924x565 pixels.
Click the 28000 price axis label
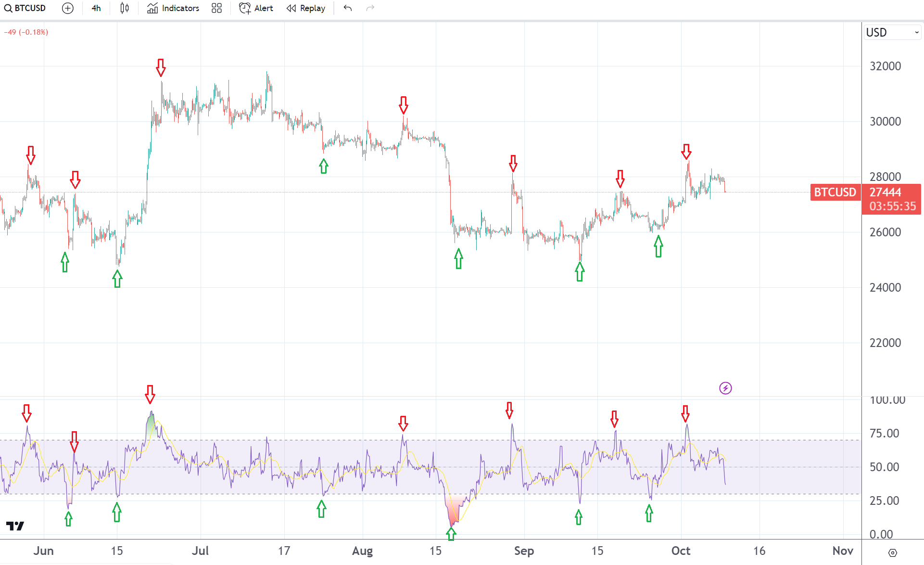[886, 177]
